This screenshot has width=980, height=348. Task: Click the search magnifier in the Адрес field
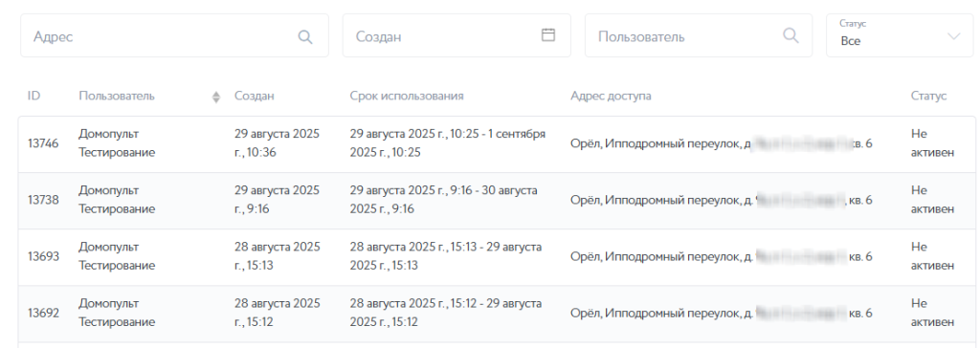click(x=305, y=36)
